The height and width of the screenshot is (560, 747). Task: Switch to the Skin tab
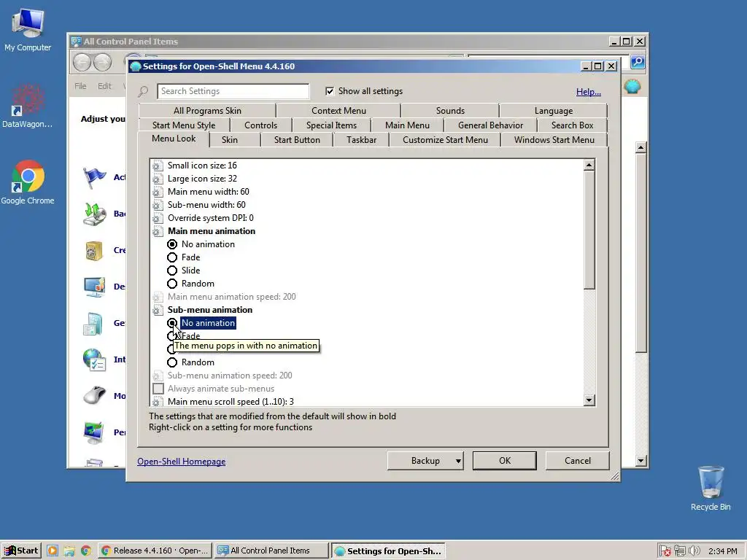tap(230, 139)
